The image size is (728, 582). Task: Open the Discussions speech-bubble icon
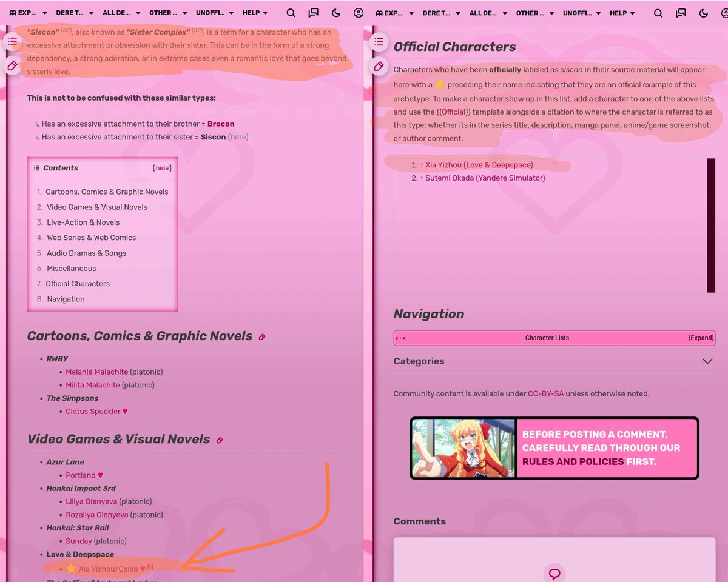[312, 12]
